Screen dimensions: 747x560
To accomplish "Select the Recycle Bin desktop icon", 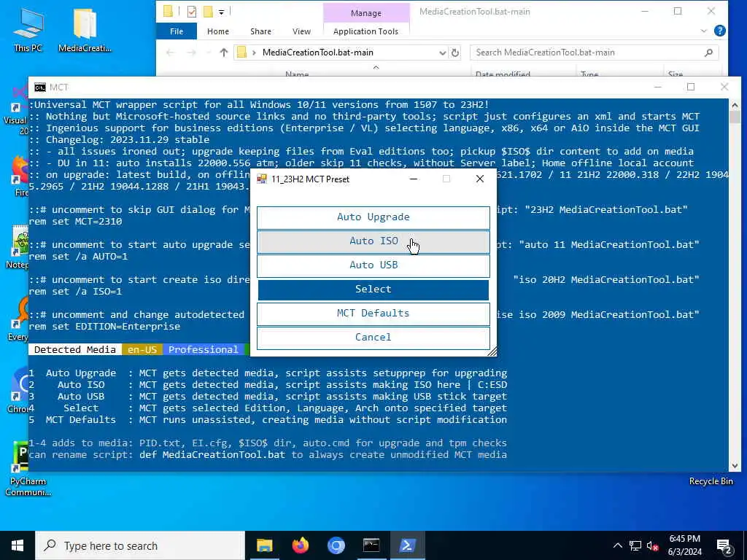I will (711, 481).
